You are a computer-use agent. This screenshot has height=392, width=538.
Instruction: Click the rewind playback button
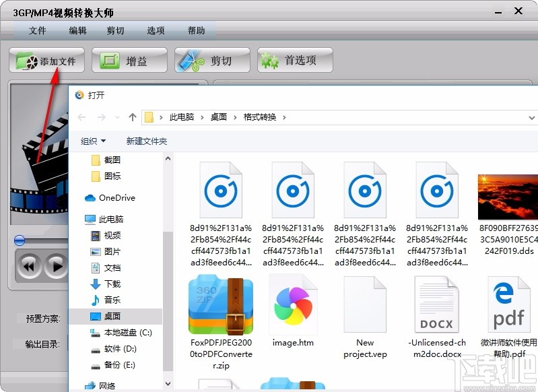pos(29,266)
